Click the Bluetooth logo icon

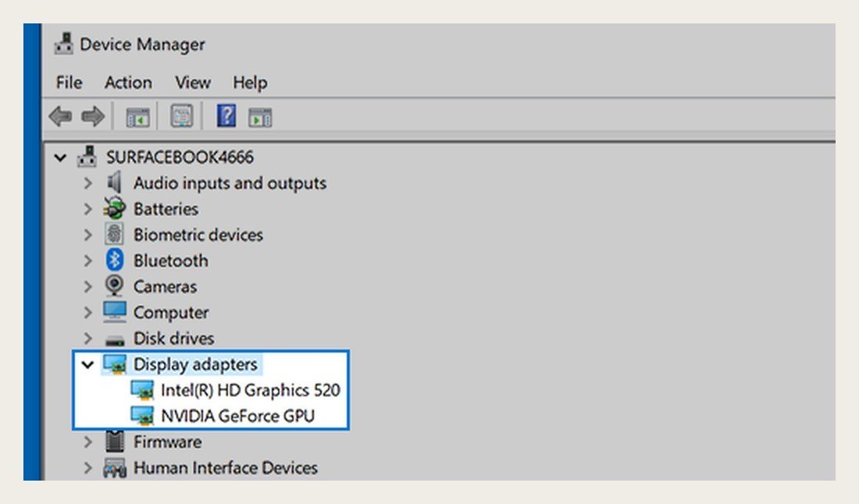tap(114, 260)
